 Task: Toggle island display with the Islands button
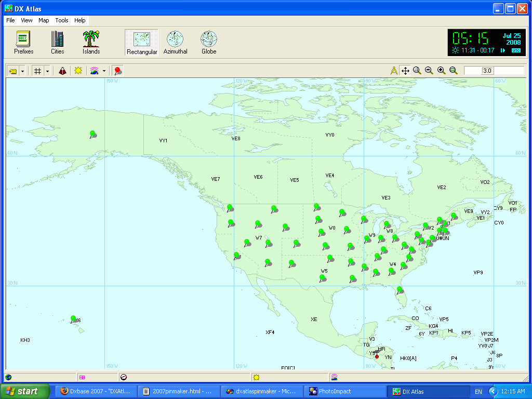click(90, 42)
